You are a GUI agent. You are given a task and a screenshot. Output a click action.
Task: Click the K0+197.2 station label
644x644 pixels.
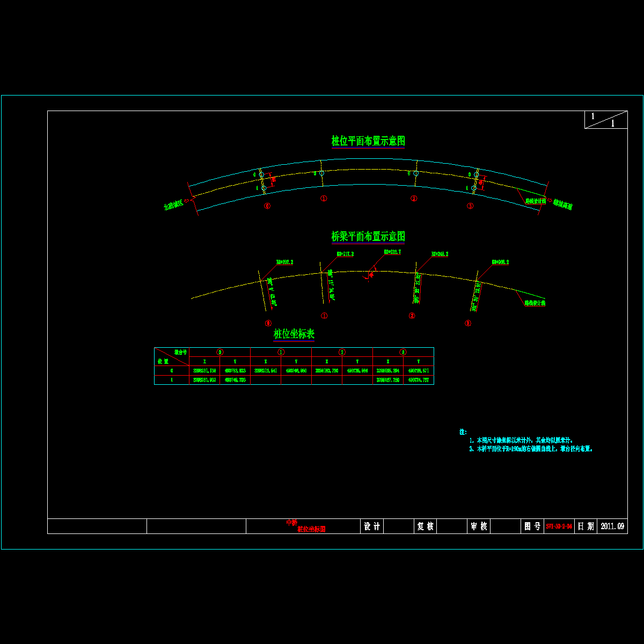click(x=284, y=262)
